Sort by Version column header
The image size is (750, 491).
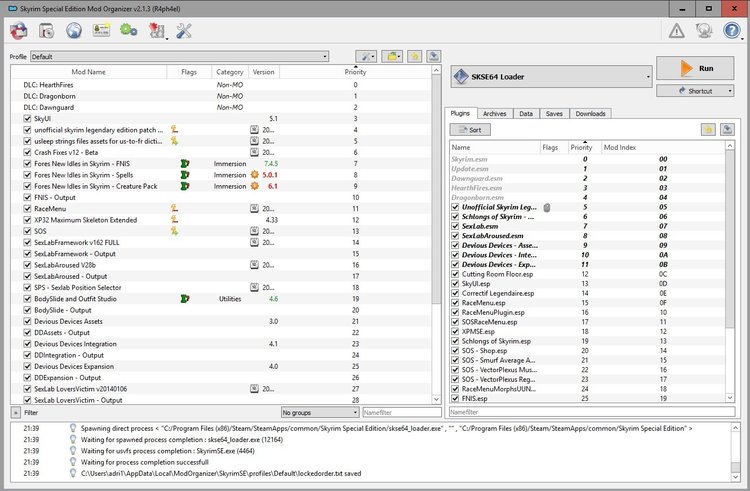264,72
